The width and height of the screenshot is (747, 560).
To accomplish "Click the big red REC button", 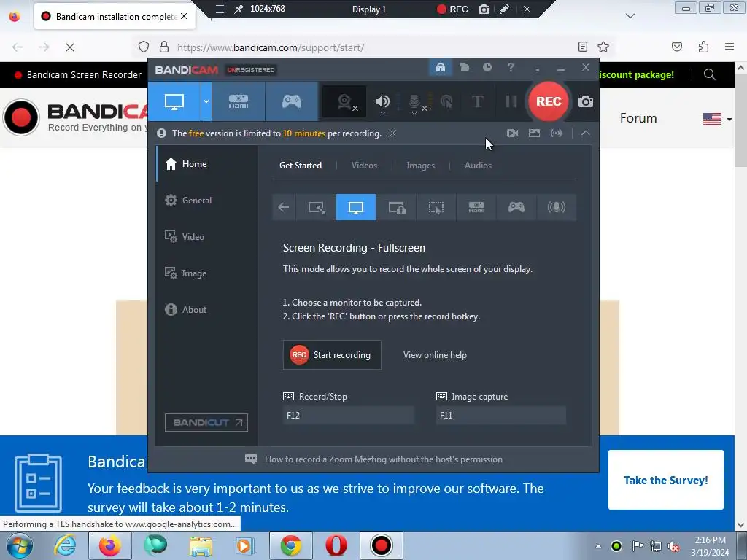I will [x=549, y=101].
